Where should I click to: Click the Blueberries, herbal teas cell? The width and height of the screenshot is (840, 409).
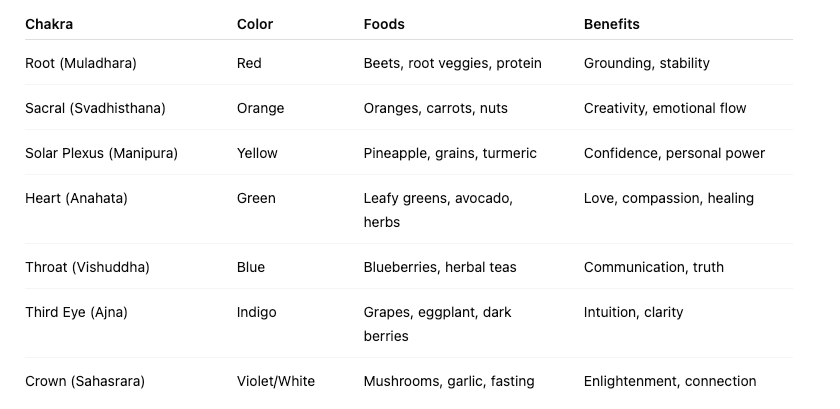click(x=440, y=267)
